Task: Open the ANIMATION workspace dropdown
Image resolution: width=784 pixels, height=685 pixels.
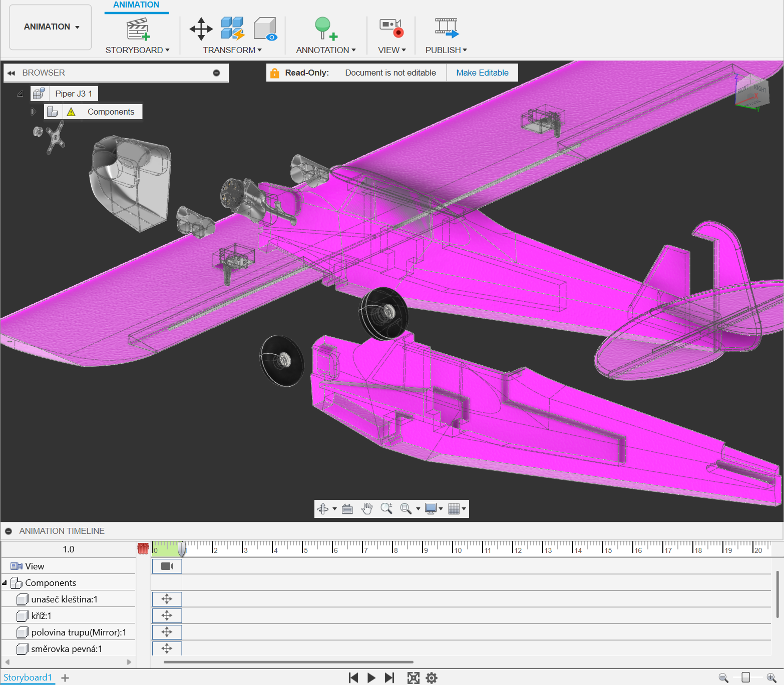Action: [x=51, y=27]
